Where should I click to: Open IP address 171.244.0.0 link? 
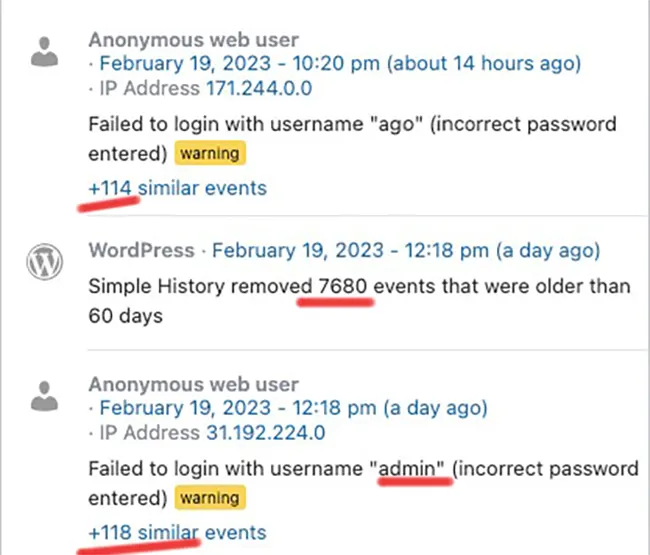pyautogui.click(x=259, y=88)
